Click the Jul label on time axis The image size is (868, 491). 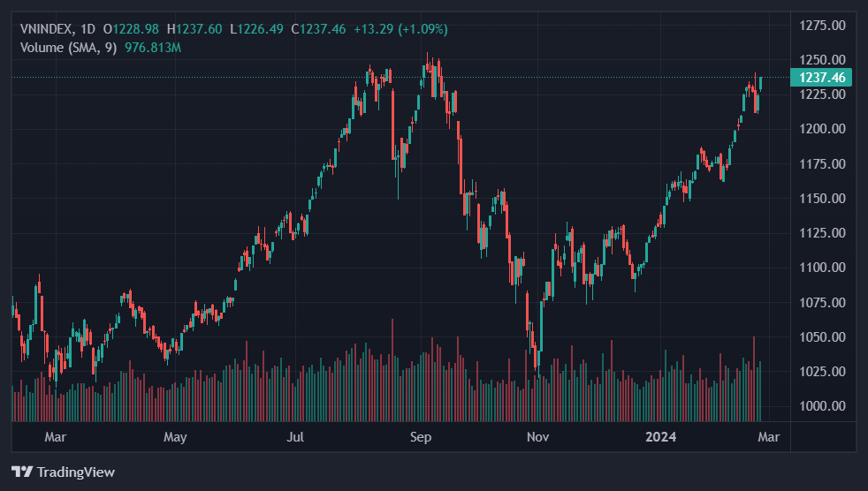click(x=296, y=437)
